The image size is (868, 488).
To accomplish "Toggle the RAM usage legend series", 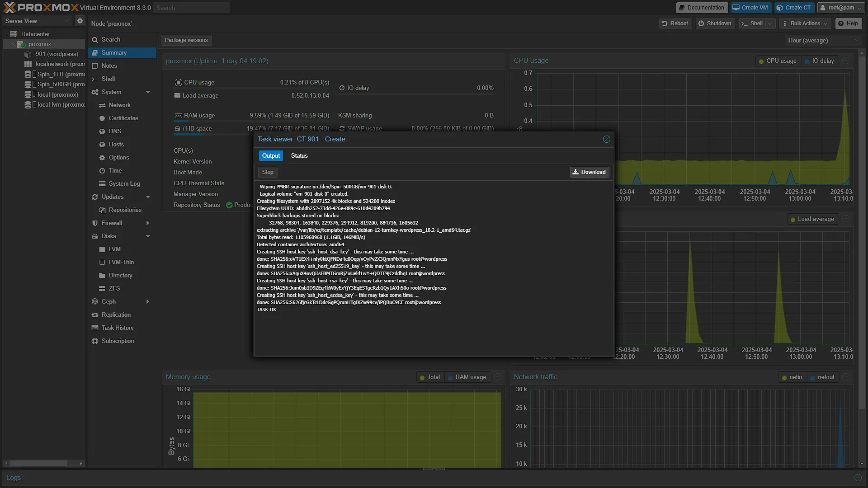I will pyautogui.click(x=467, y=377).
